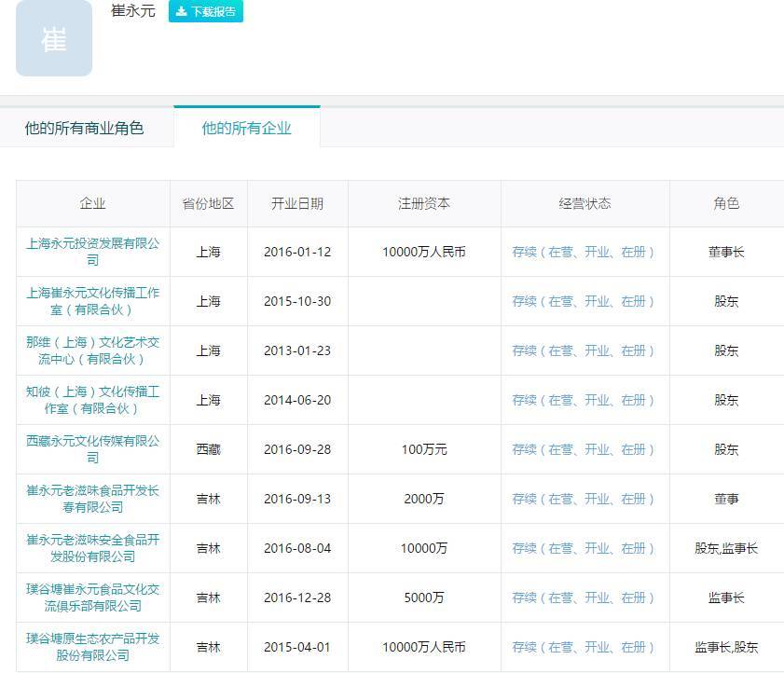Open 璞谷塘原生态农产品开发股份有限公司 link

coord(92,647)
